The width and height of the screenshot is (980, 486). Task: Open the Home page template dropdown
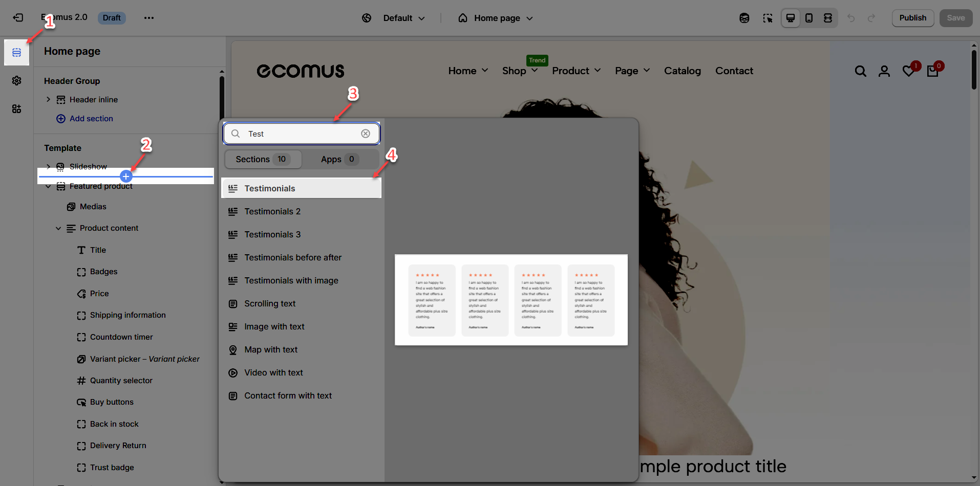[x=496, y=18]
